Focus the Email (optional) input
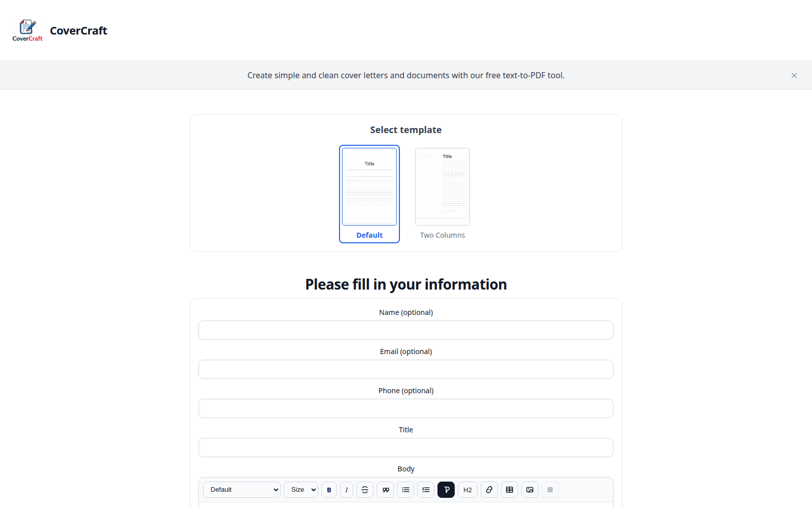812x508 pixels. coord(406,369)
